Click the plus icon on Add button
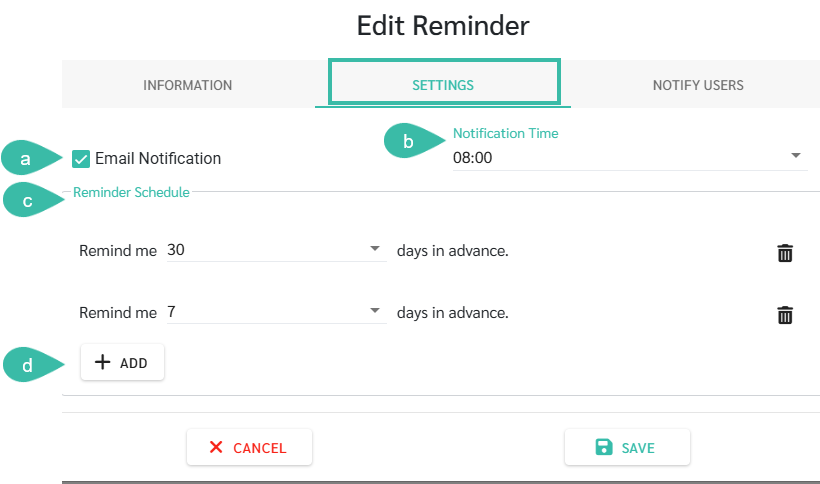This screenshot has width=820, height=484. pyautogui.click(x=102, y=362)
